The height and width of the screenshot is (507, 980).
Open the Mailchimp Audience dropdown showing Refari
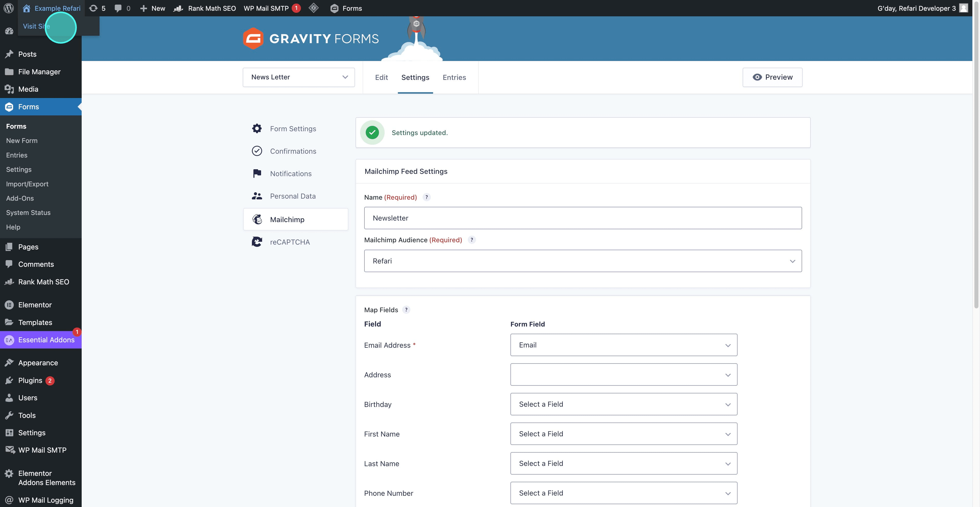point(583,261)
